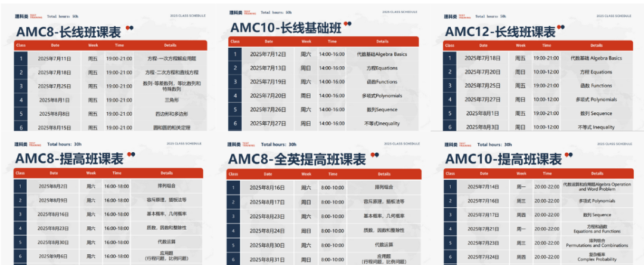
Task: Click the "AMC12-长线班课表" title
Action: tap(500, 32)
